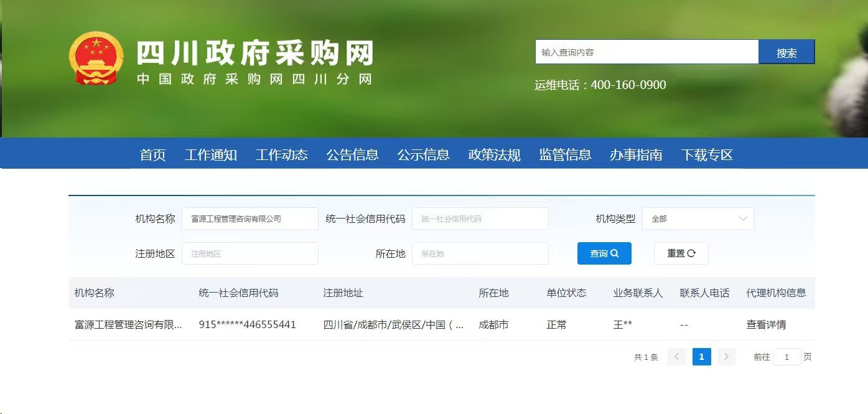Navigate to 公示信息 section
The width and height of the screenshot is (868, 414).
(x=424, y=154)
